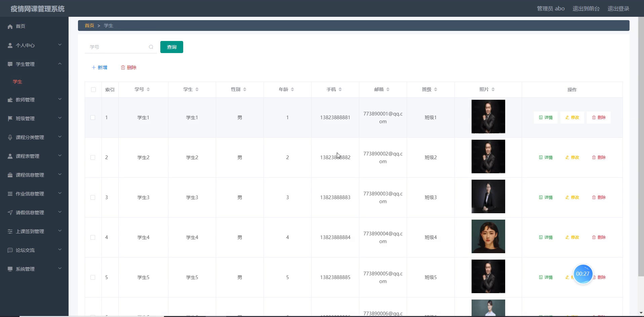Click the search magnifier icon in 学号 field
Screen dimensions: 644x317
[x=151, y=47]
